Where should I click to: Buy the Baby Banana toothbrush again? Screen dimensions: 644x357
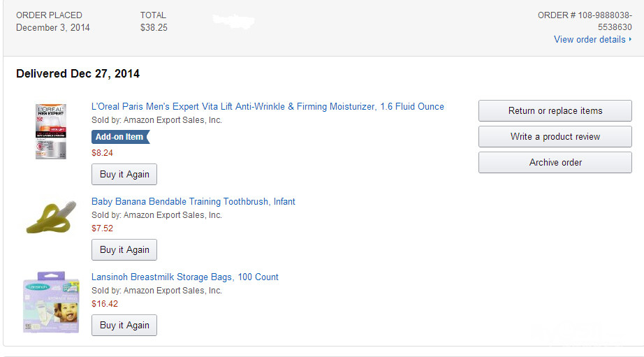point(124,250)
